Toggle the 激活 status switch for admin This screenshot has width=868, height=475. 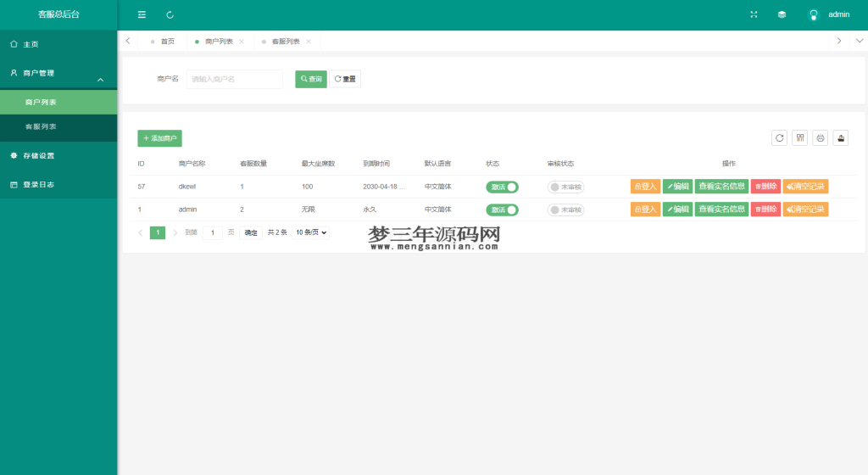tap(502, 210)
